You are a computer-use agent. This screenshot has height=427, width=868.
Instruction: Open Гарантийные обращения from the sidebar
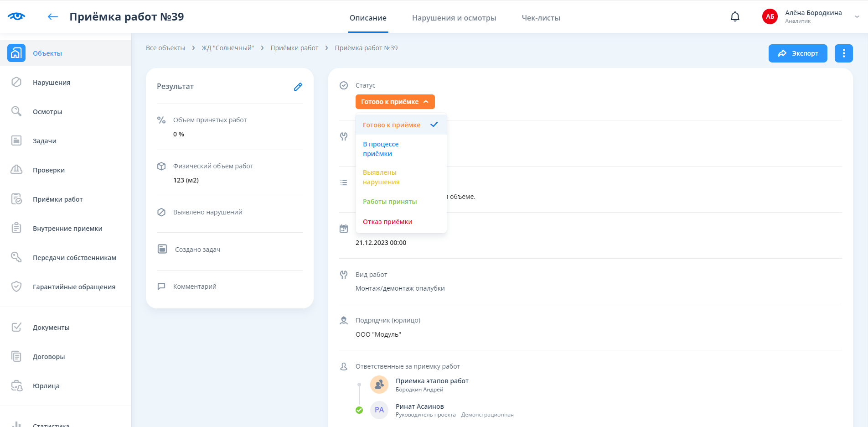tap(74, 287)
